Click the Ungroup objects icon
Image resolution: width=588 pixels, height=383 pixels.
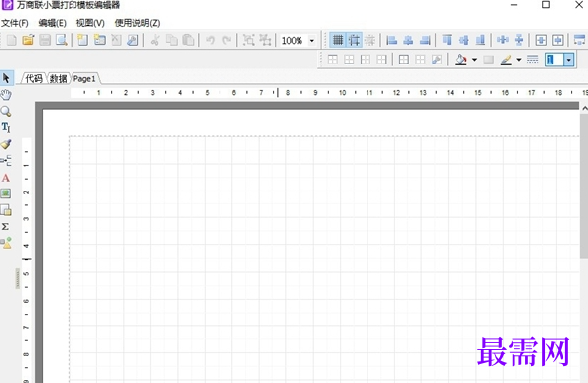265,40
